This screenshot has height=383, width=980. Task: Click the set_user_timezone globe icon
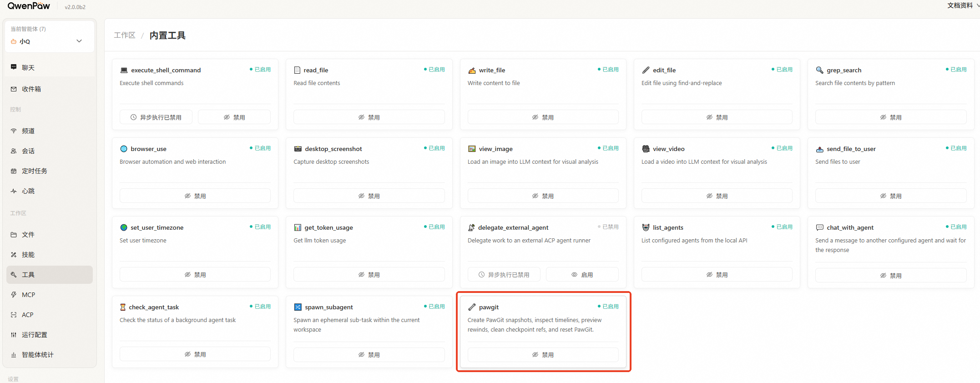pos(124,227)
